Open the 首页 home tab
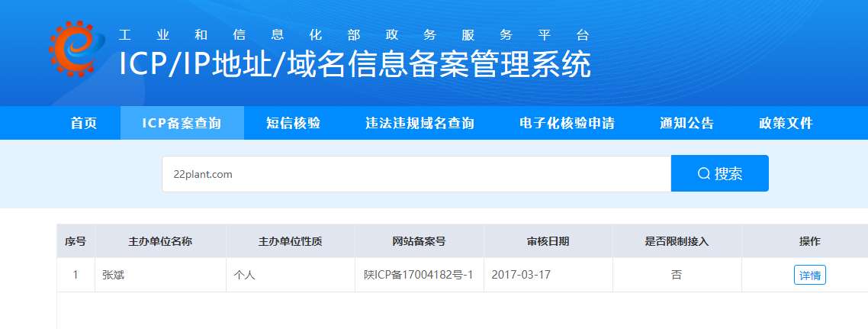The width and height of the screenshot is (868, 329). [84, 123]
